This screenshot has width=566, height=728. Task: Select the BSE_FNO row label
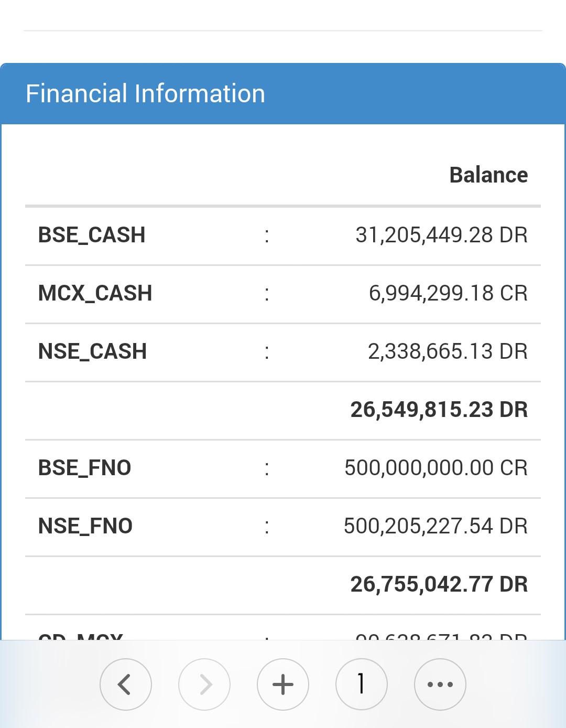(x=85, y=468)
